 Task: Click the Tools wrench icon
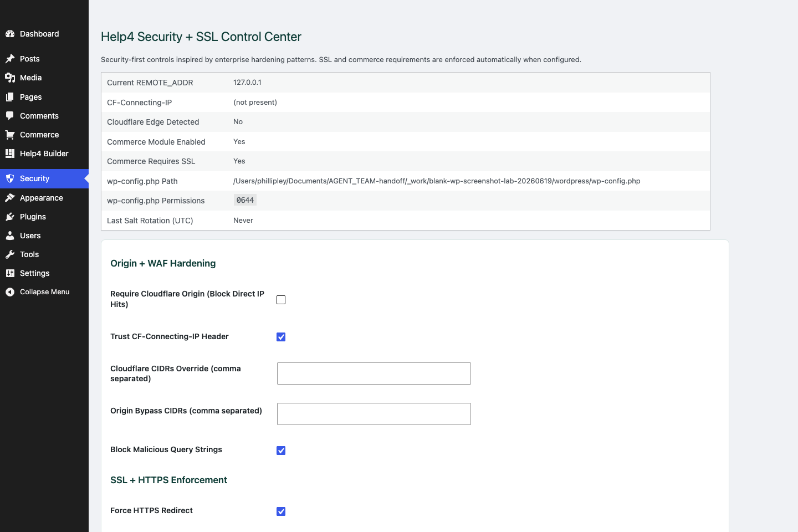(x=10, y=254)
